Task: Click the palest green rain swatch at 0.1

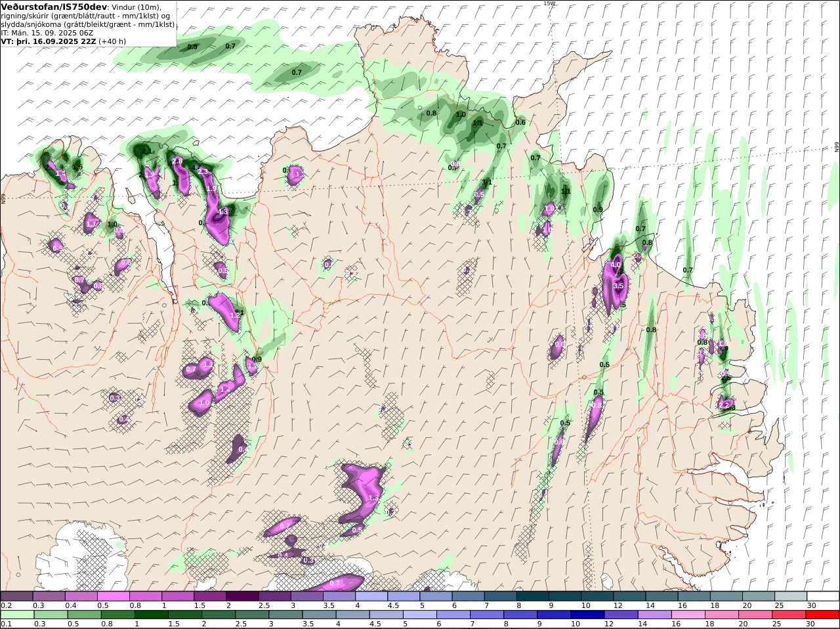Action: (x=16, y=615)
